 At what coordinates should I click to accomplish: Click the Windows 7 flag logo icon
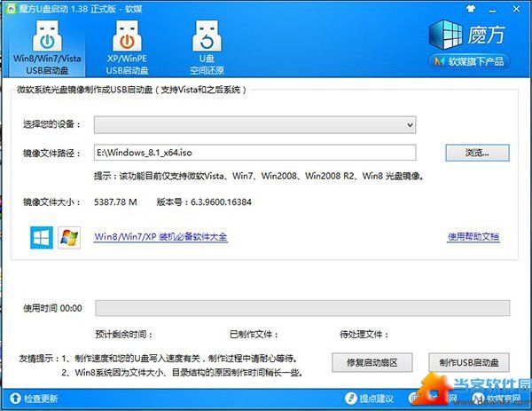click(69, 238)
